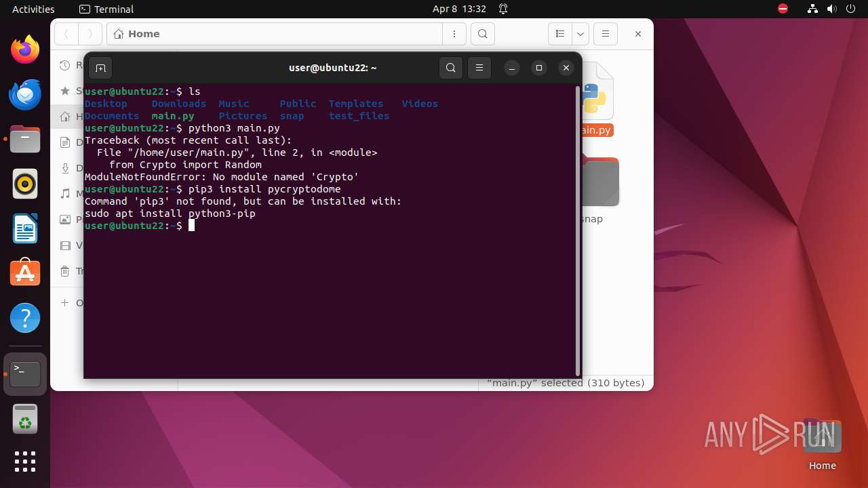The width and height of the screenshot is (868, 488).
Task: Open the Terminal app menu in top bar
Action: (106, 9)
